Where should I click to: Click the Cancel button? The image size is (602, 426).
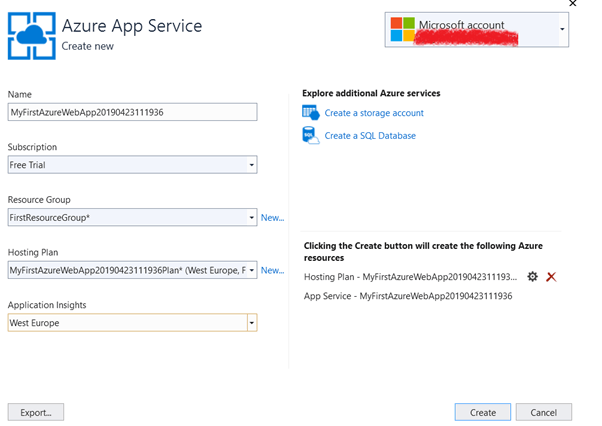544,413
